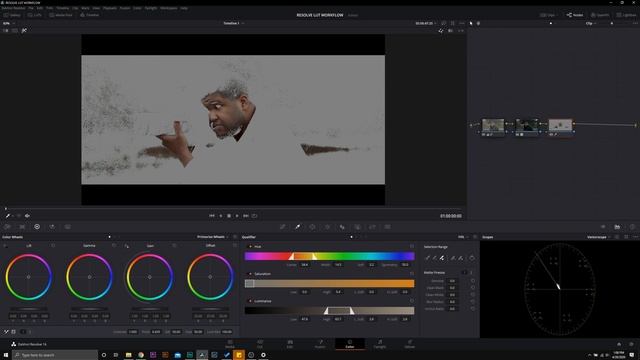Open the Blur palette
This screenshot has width=640, height=360.
(x=342, y=227)
